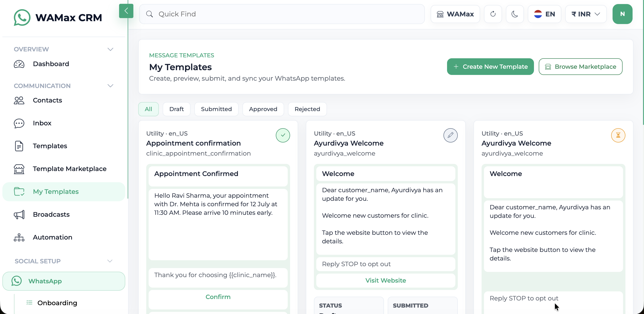Open Automation in the sidebar
644x314 pixels.
(64, 237)
